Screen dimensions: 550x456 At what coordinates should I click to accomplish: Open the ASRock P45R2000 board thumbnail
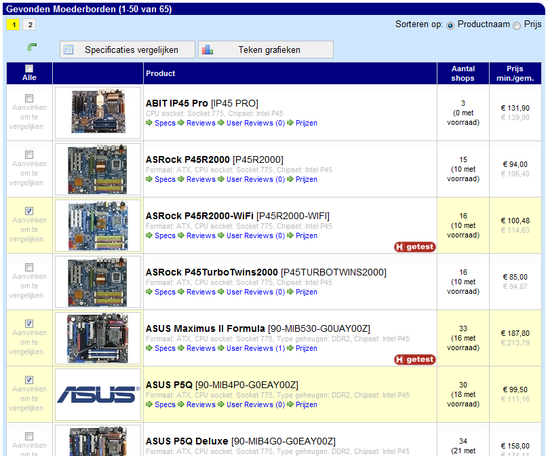point(98,169)
